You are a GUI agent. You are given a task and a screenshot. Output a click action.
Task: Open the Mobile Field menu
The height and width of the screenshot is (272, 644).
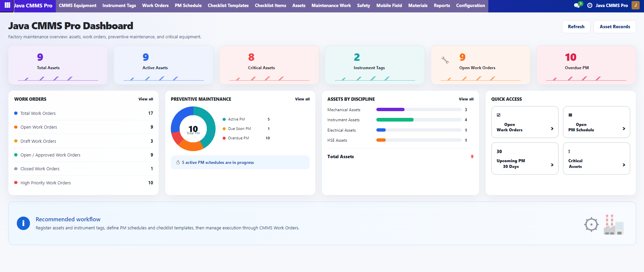tap(389, 6)
